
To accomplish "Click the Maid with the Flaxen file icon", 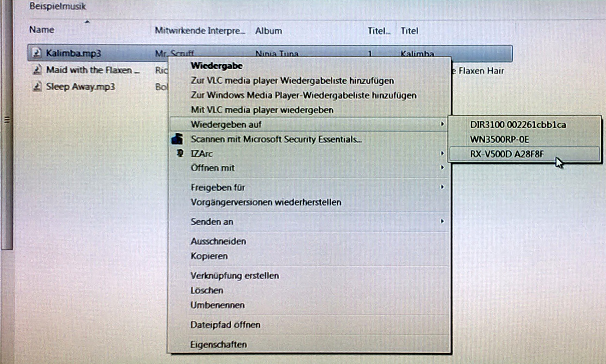I will (37, 69).
